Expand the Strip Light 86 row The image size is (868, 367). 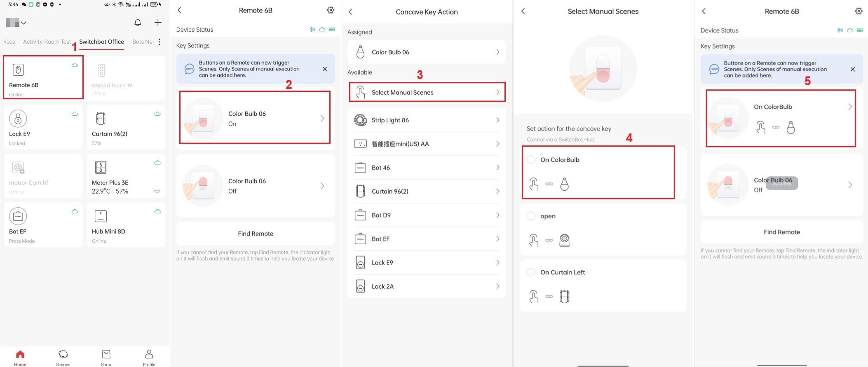point(427,120)
